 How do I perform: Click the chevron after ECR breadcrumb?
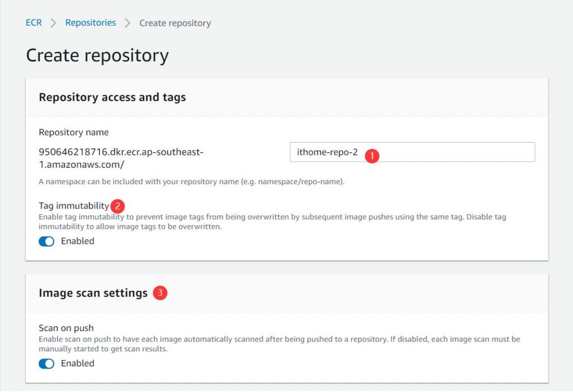click(x=54, y=23)
